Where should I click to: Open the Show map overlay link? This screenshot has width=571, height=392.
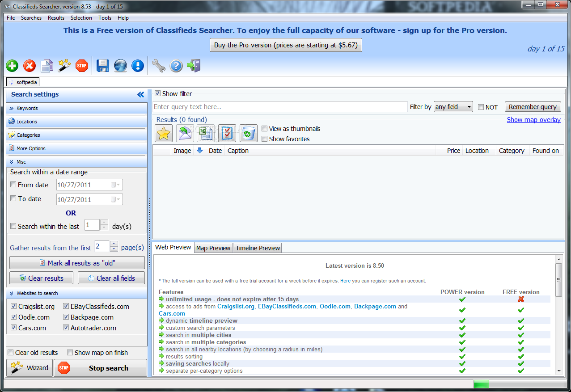point(533,120)
